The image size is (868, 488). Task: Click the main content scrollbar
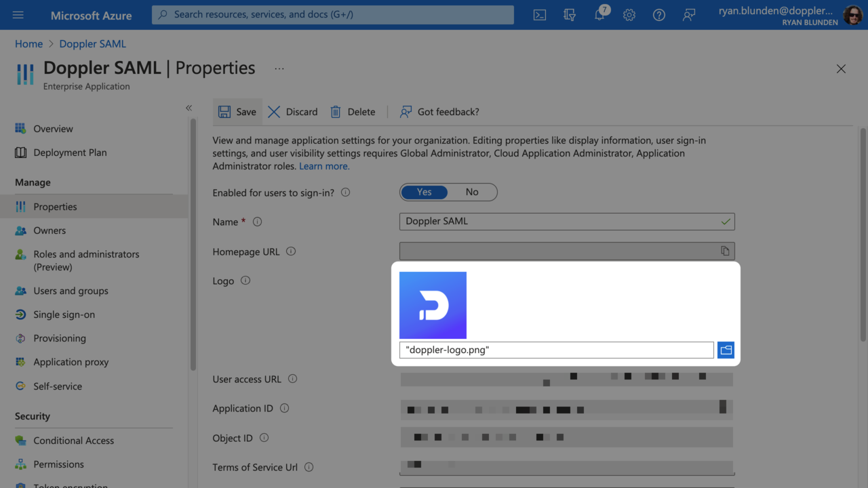[863, 234]
